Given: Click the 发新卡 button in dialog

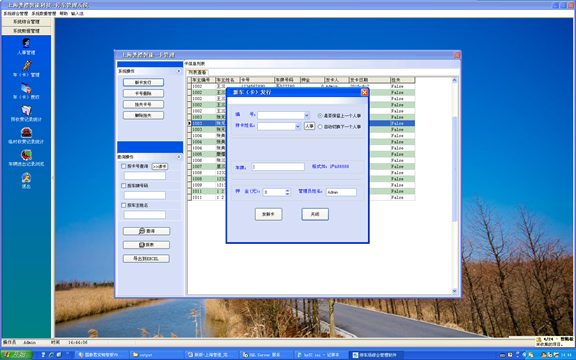Looking at the screenshot, I should coord(269,214).
